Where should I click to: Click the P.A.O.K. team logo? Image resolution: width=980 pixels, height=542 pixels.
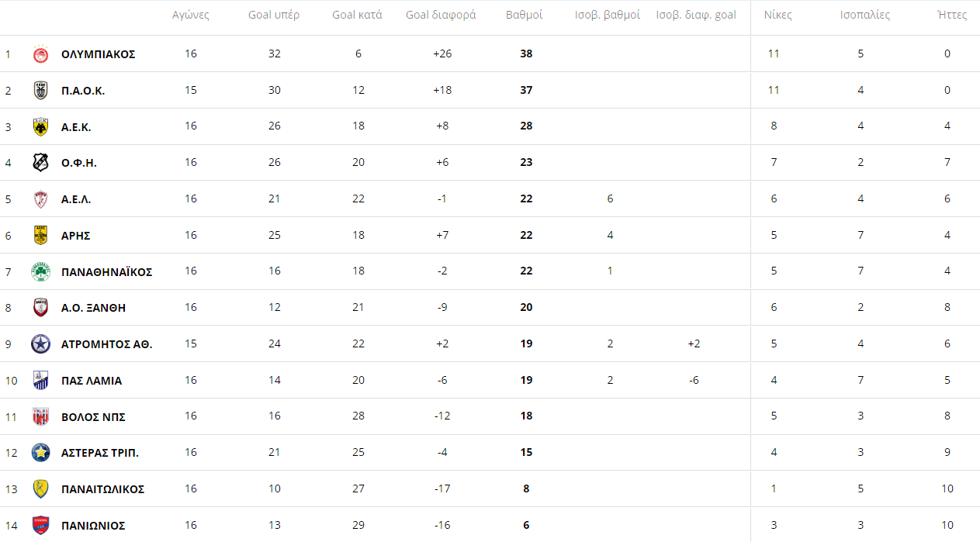tap(40, 91)
